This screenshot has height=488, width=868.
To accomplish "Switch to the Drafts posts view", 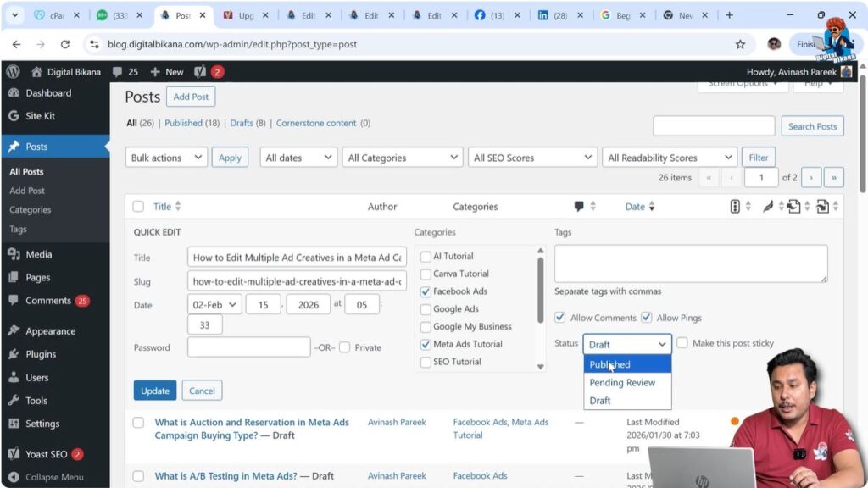I will pos(242,123).
